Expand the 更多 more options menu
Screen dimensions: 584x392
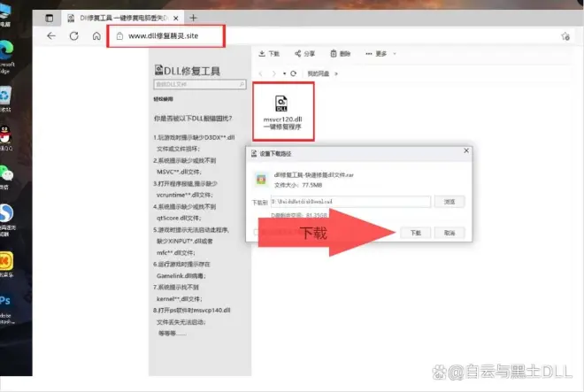point(379,53)
